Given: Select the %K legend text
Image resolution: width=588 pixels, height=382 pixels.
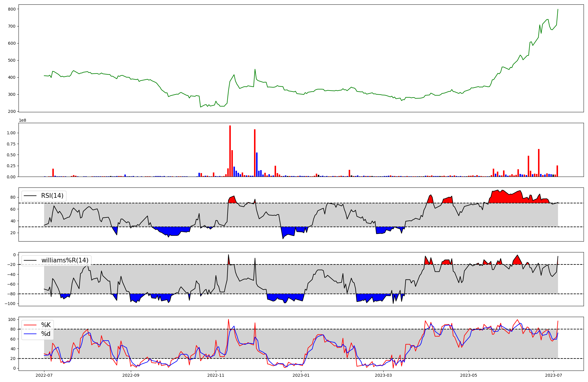Looking at the screenshot, I should [x=46, y=325].
